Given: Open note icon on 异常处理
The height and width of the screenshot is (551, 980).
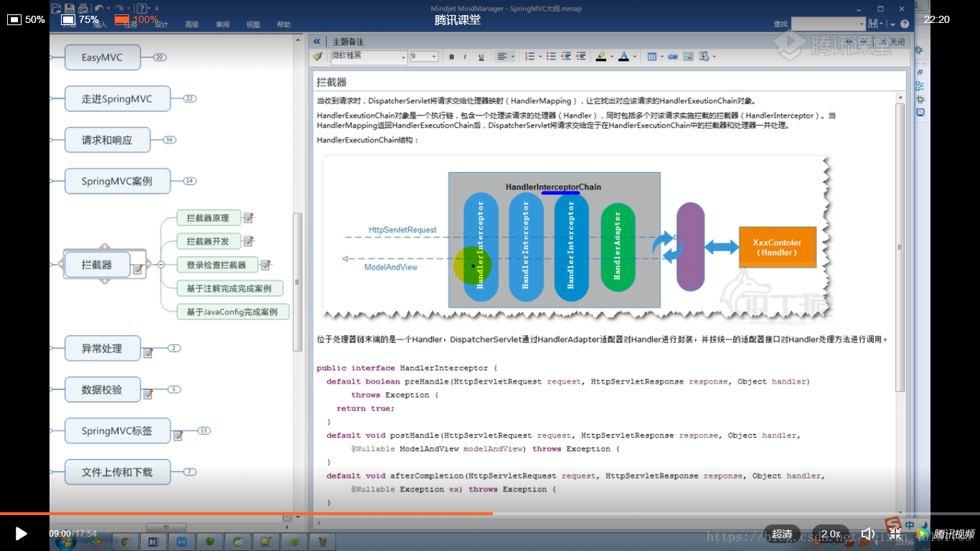Looking at the screenshot, I should point(149,353).
